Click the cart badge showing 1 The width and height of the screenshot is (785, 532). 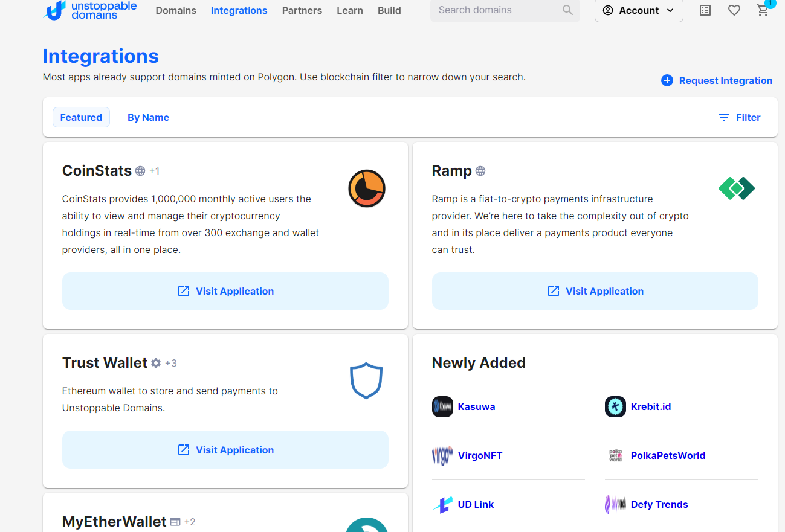[770, 4]
